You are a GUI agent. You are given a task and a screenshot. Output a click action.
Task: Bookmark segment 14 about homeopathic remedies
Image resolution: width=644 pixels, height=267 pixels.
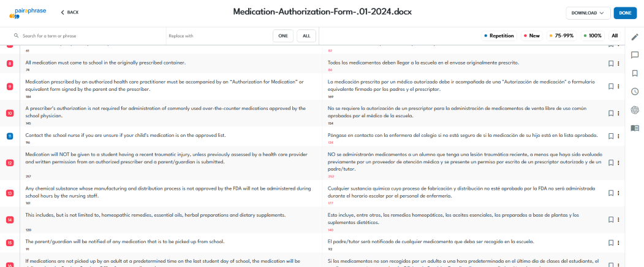611,220
